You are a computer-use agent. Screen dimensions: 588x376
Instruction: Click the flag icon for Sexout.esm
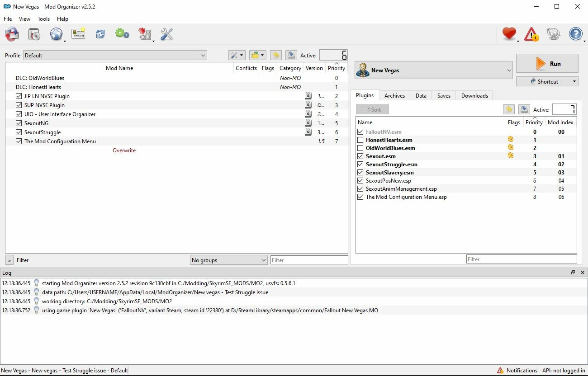511,156
